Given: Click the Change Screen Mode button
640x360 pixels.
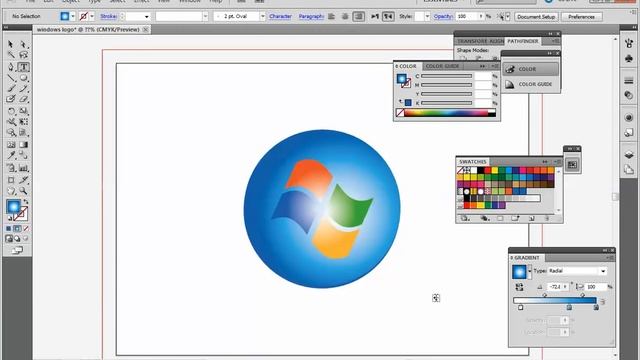Looking at the screenshot, I should (x=17, y=250).
